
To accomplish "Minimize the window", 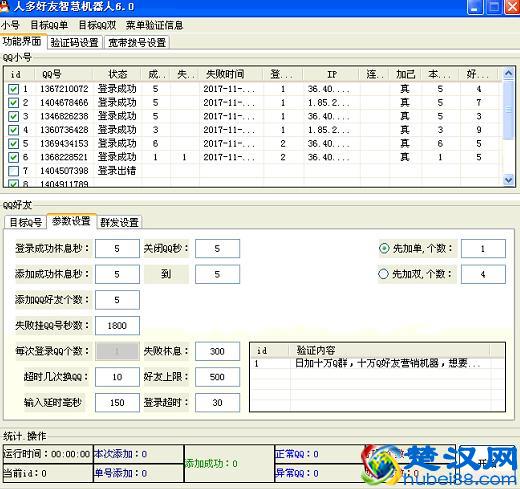I will pos(474,7).
